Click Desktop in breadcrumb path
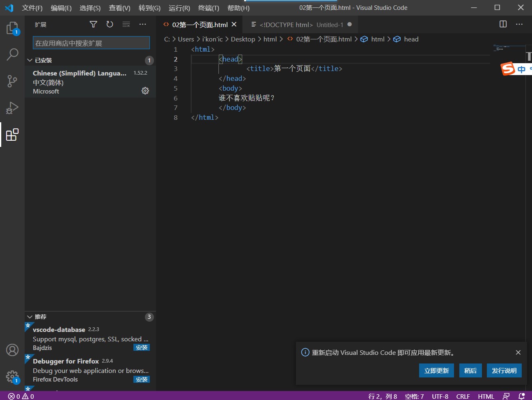 (243, 39)
